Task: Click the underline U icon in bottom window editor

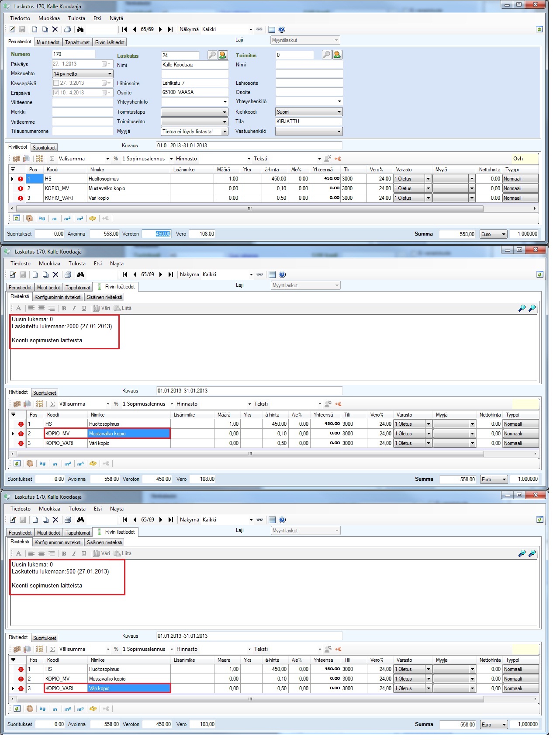Action: tap(84, 553)
